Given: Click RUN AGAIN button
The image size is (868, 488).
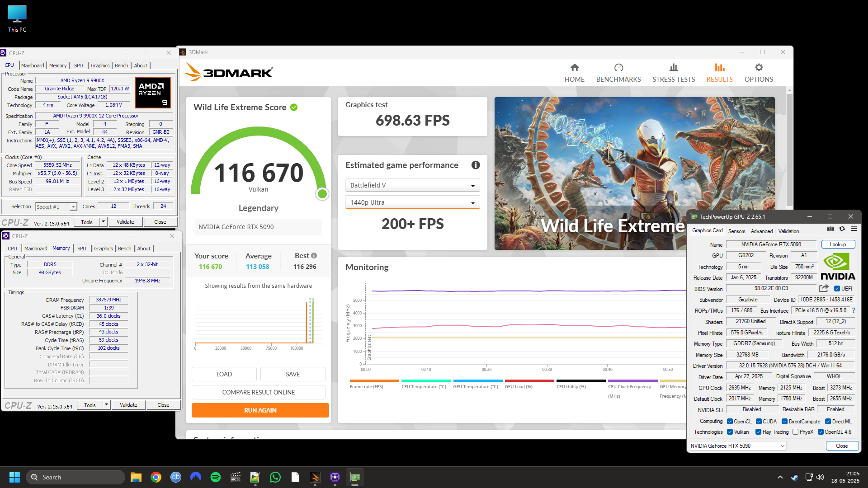Looking at the screenshot, I should (260, 410).
